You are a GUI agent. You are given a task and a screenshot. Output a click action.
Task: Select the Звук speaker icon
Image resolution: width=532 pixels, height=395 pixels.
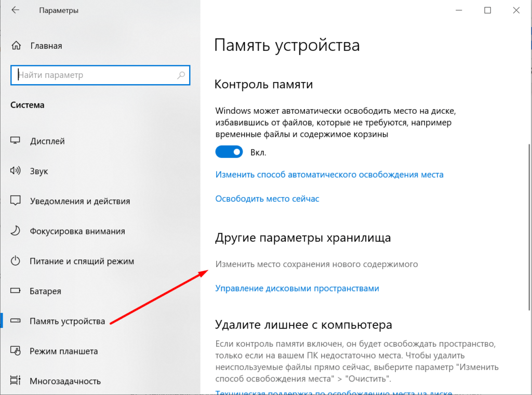pos(15,170)
